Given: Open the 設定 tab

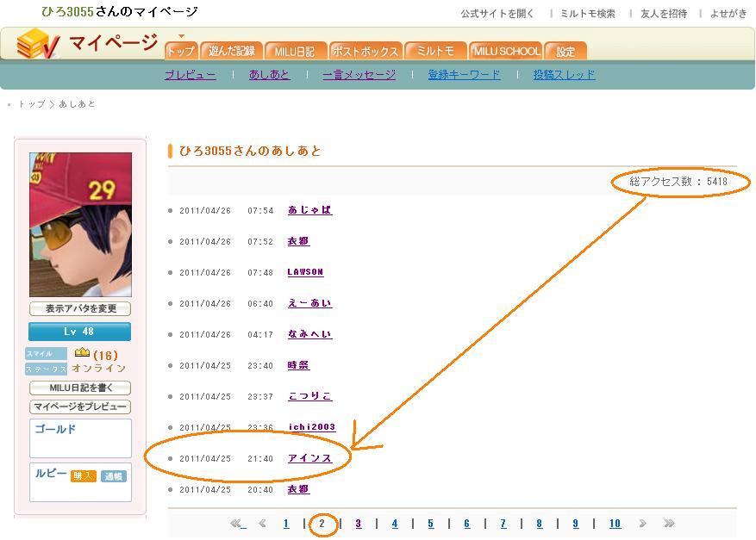Looking at the screenshot, I should click(x=565, y=52).
